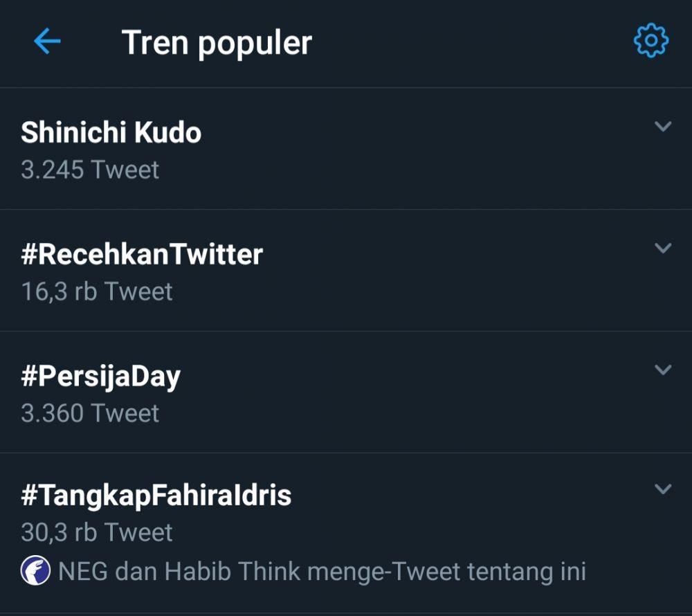Open the #RecehkanTwitter hashtag trend
The width and height of the screenshot is (692, 616).
pos(142,254)
